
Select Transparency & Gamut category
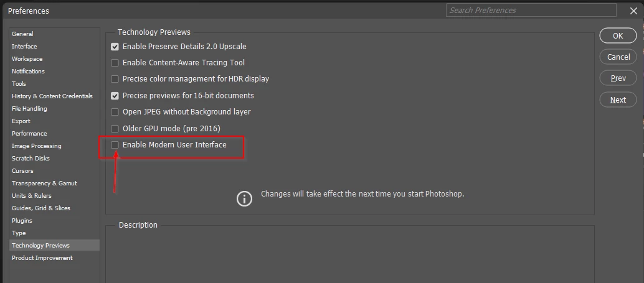[54, 183]
